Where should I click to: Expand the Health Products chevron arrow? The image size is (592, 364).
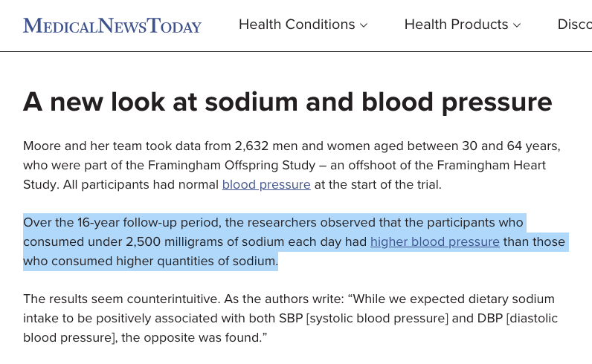point(517,25)
